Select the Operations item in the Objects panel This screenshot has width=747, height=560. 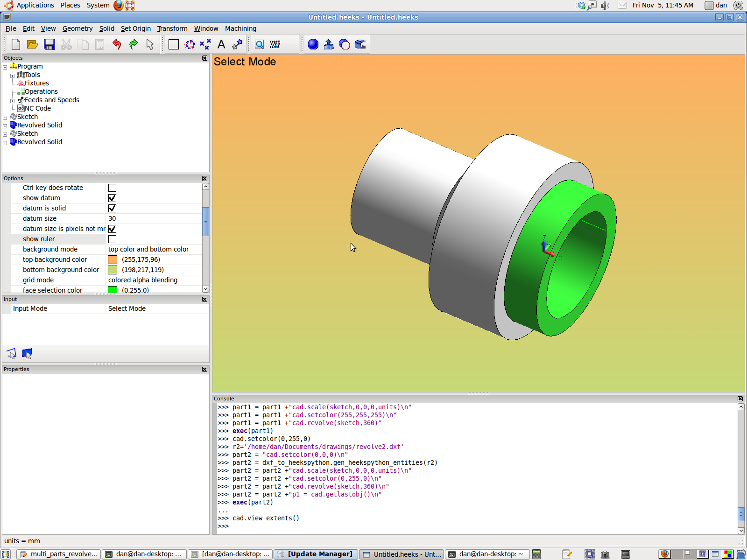click(41, 91)
